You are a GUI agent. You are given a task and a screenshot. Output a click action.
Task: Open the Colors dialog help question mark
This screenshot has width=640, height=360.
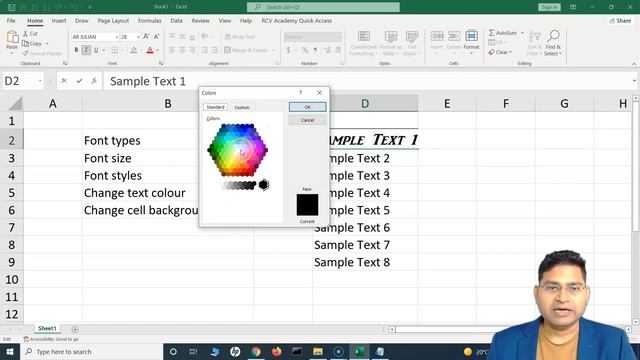coord(300,93)
